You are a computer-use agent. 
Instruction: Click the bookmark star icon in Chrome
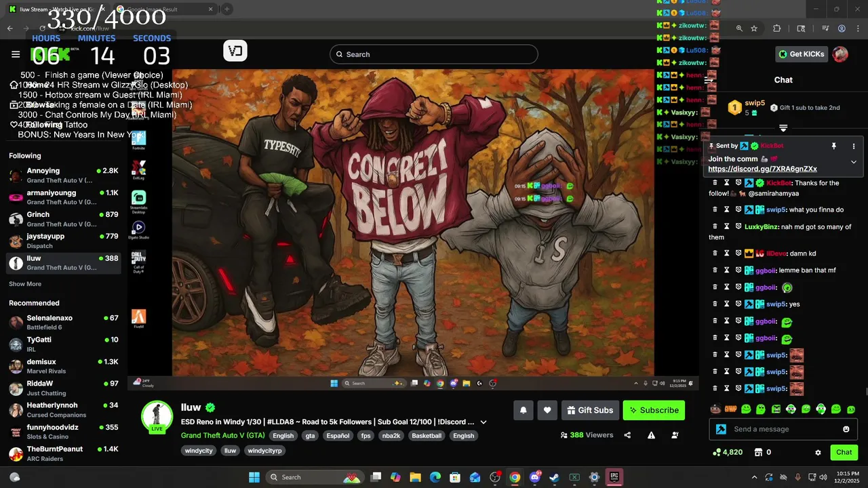coord(753,28)
